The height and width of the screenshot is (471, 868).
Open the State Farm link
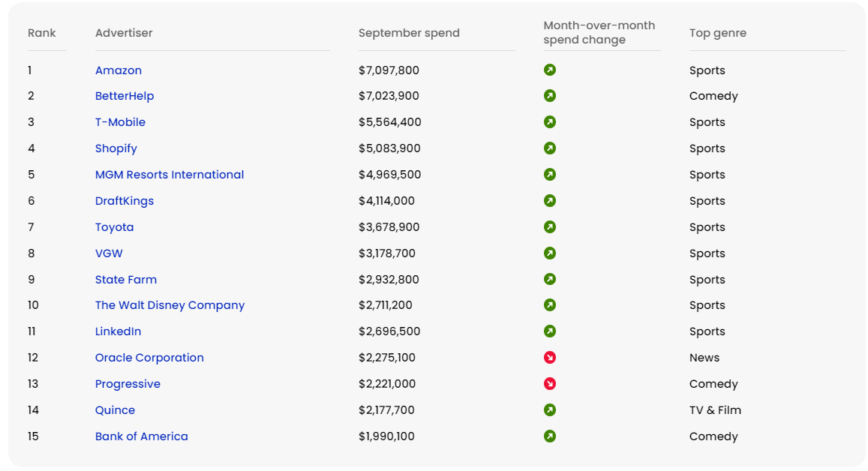tap(126, 280)
